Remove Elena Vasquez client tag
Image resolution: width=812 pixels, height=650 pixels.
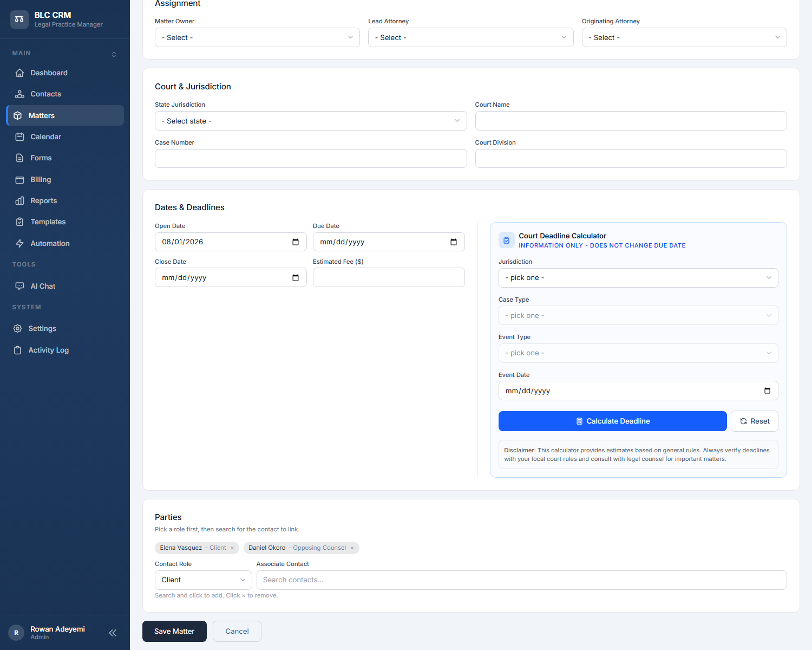pos(232,548)
